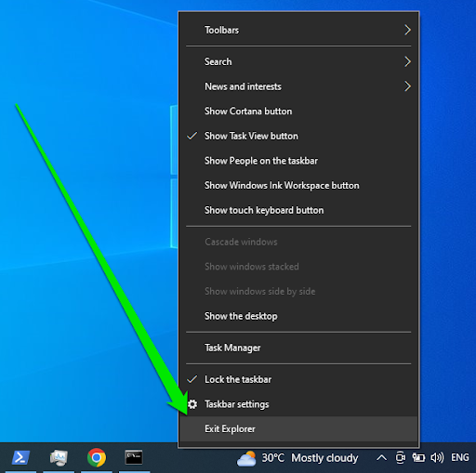
Task: Choose Exit Explorer
Action: point(298,429)
